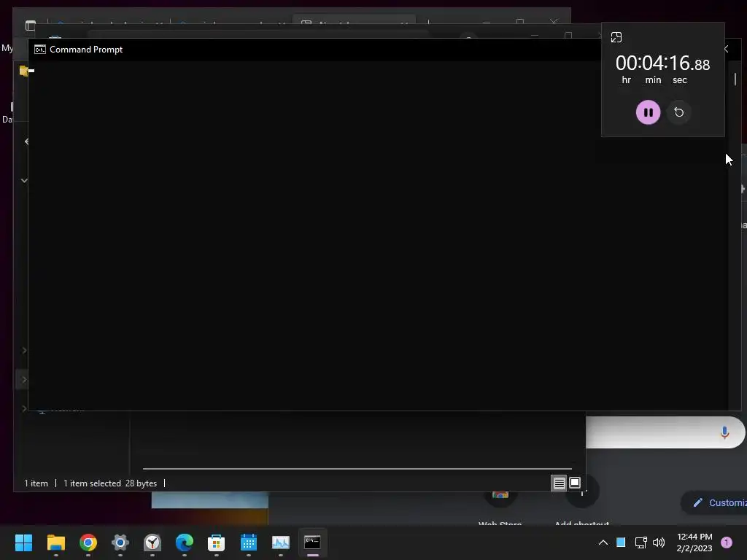Viewport: 747px width, 560px height.
Task: Open the volume control in system tray
Action: coord(659,542)
